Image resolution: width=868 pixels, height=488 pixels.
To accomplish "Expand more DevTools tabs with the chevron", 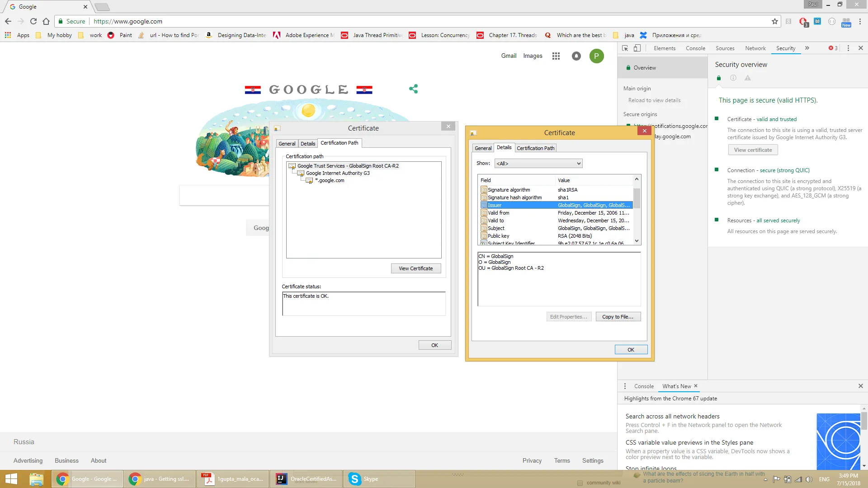I will point(807,48).
